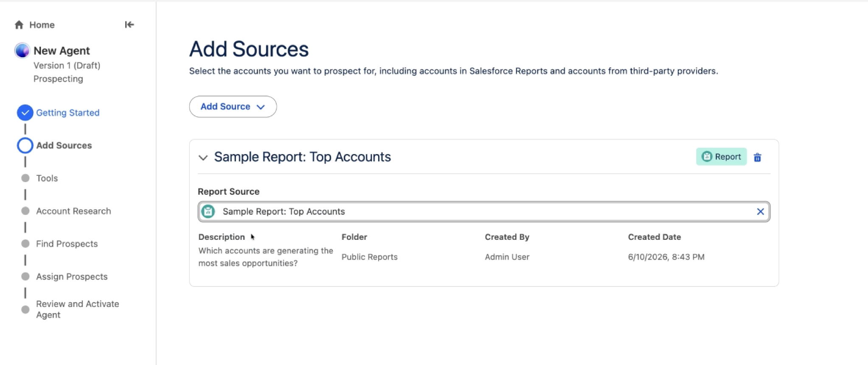Click the Add Source chevron arrow
This screenshot has width=868, height=365.
click(261, 107)
